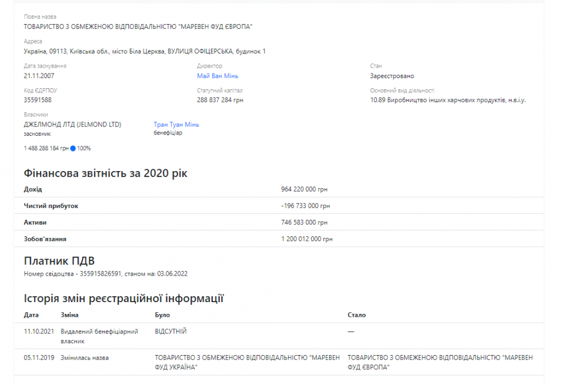Click the Дата column header in history table

(31, 315)
